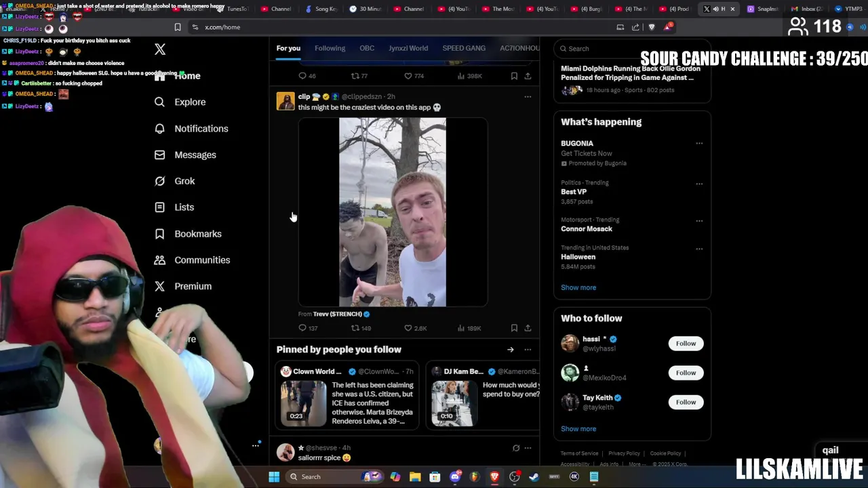Image resolution: width=868 pixels, height=488 pixels.
Task: Open more options for Best VP trend
Action: click(x=699, y=184)
